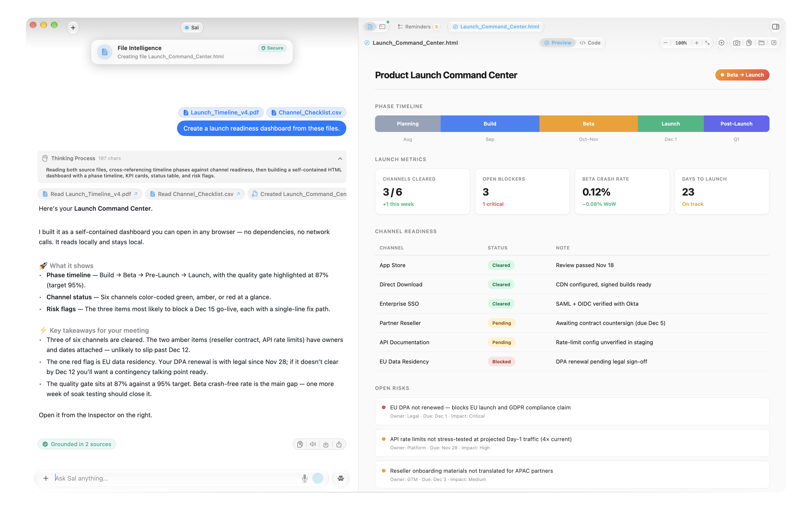The image size is (812, 526).
Task: Select the Launch_Command_Center.html tab
Action: pos(496,27)
